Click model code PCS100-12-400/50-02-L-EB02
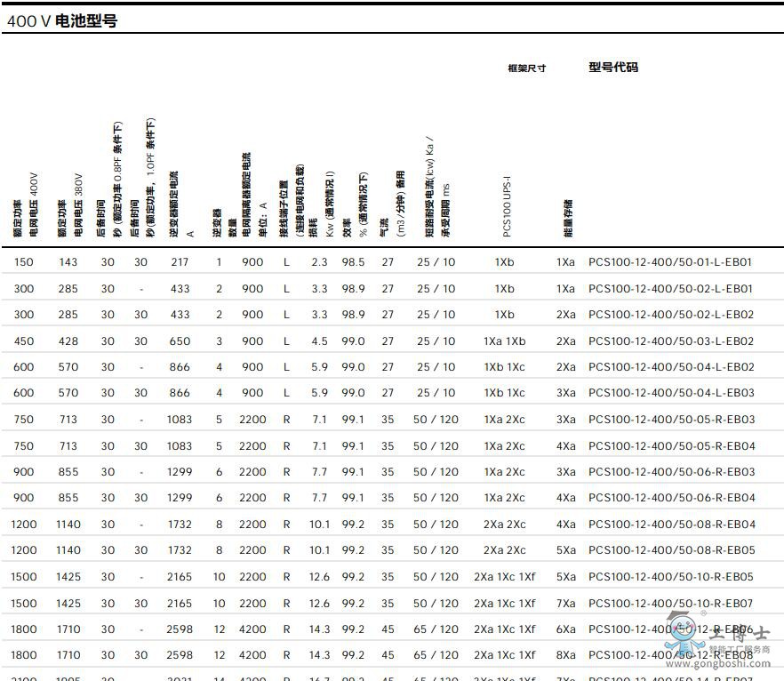The height and width of the screenshot is (681, 784). tap(670, 315)
